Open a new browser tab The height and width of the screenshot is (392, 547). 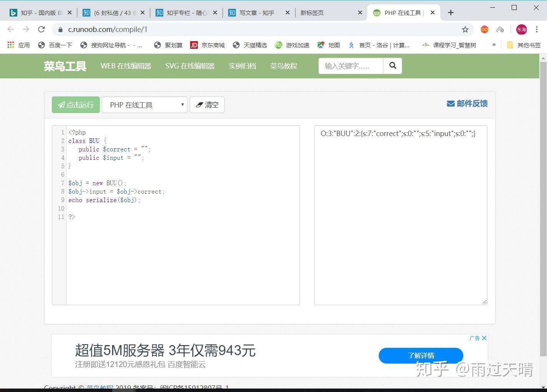click(451, 13)
